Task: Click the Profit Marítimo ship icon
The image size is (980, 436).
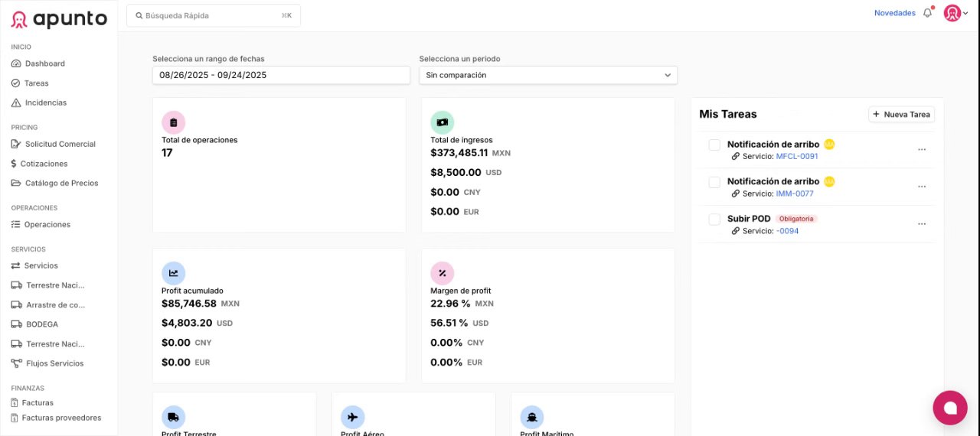Action: coord(531,417)
